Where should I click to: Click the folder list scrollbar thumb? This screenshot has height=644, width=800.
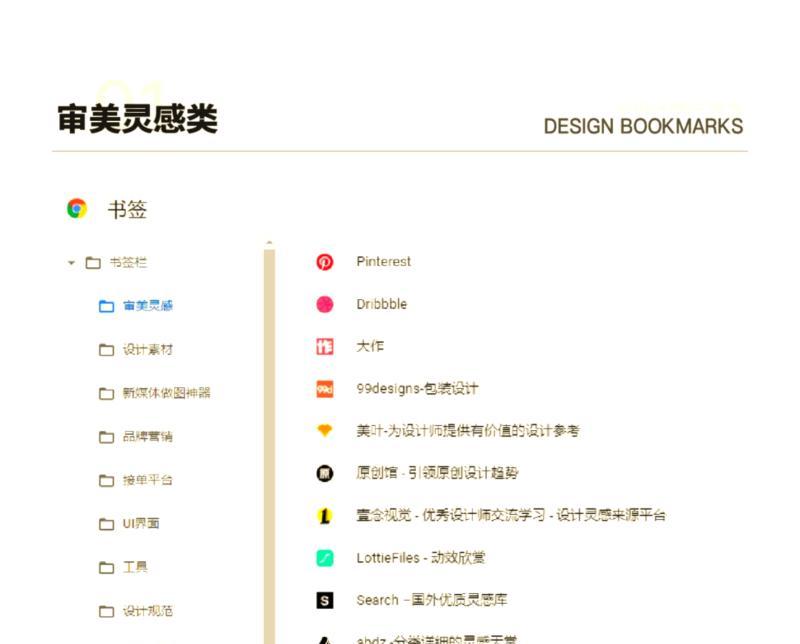(269, 447)
